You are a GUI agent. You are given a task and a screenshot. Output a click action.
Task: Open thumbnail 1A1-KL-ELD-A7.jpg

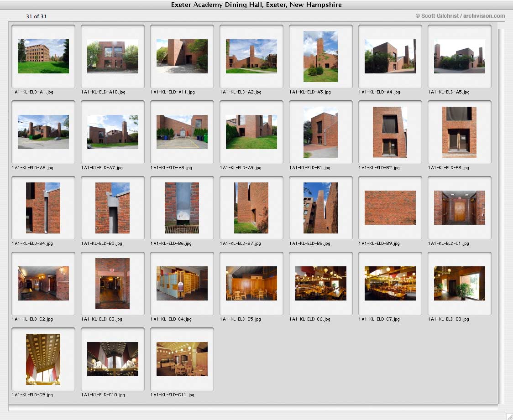tap(113, 132)
